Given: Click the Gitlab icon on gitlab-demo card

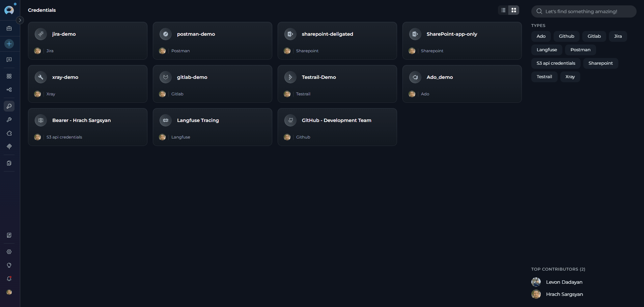Looking at the screenshot, I should (x=166, y=77).
